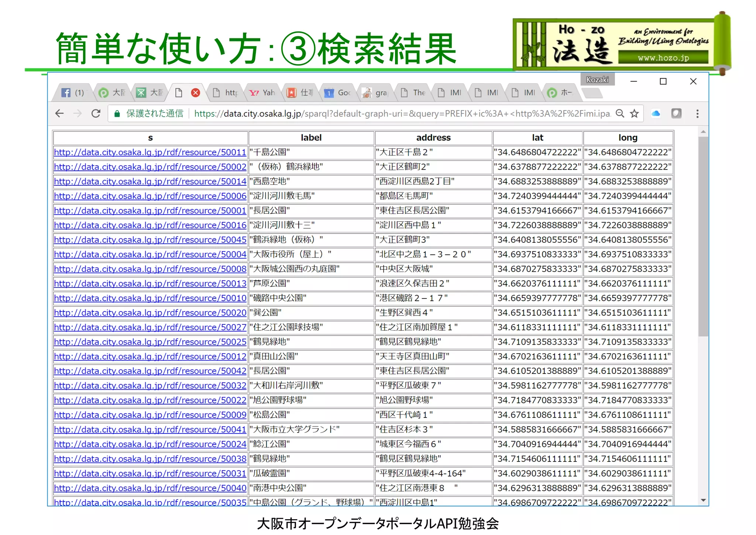
Task: Select the address cell "平野区瓜破東4-4-164"
Action: (433, 473)
